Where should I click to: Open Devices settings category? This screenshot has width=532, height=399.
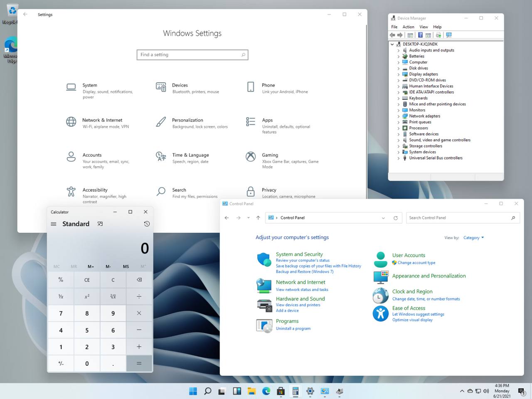[188, 88]
